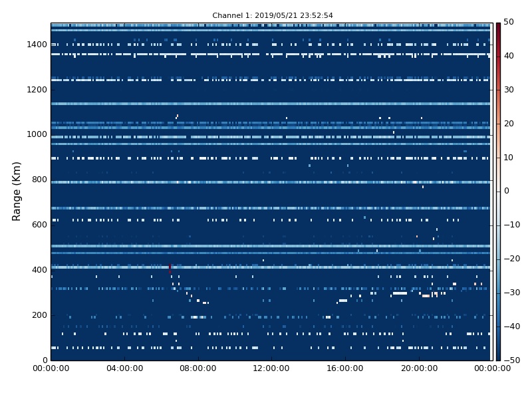Click the x-axis tick label 08:00:00
Viewport: 532px width, 399px height.
[198, 368]
